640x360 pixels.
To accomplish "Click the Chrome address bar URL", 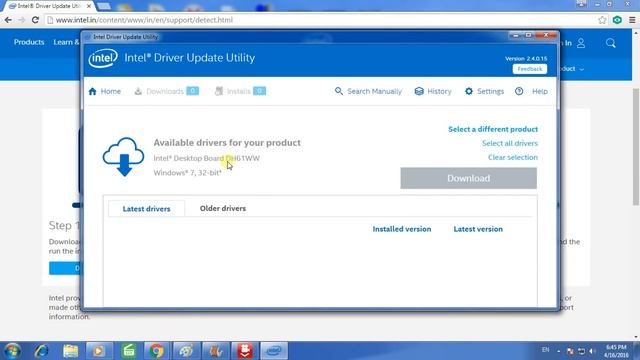I will tap(144, 20).
